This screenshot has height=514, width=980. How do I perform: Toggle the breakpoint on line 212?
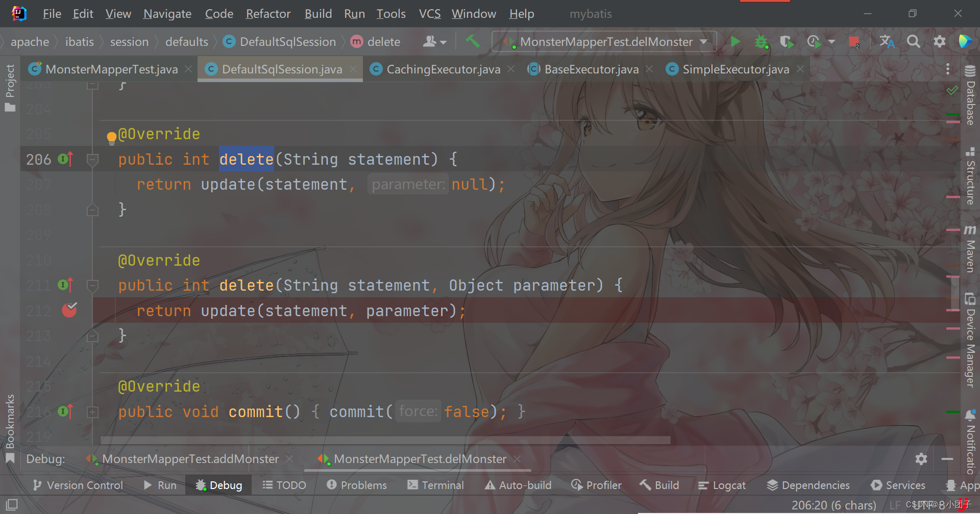(69, 310)
